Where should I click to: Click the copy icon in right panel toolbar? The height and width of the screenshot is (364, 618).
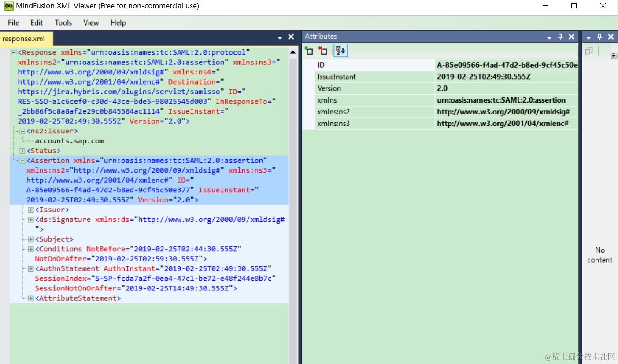(589, 51)
